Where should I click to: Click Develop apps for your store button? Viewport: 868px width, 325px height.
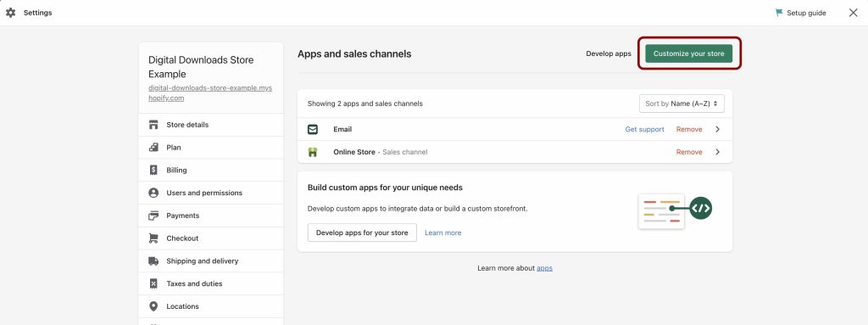tap(362, 233)
